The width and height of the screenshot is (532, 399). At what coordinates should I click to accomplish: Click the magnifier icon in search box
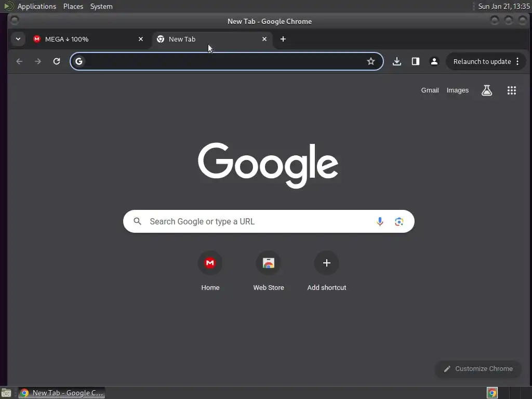tap(137, 221)
